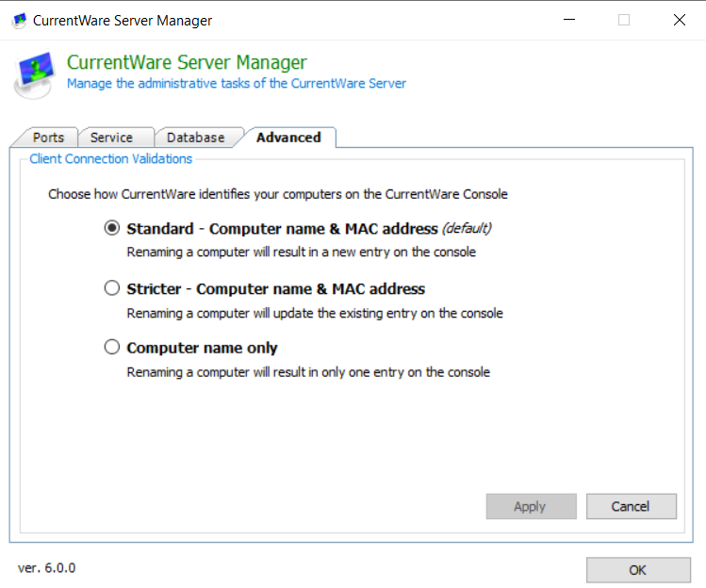Click the large CurrentWare Server Manager logo

point(34,74)
